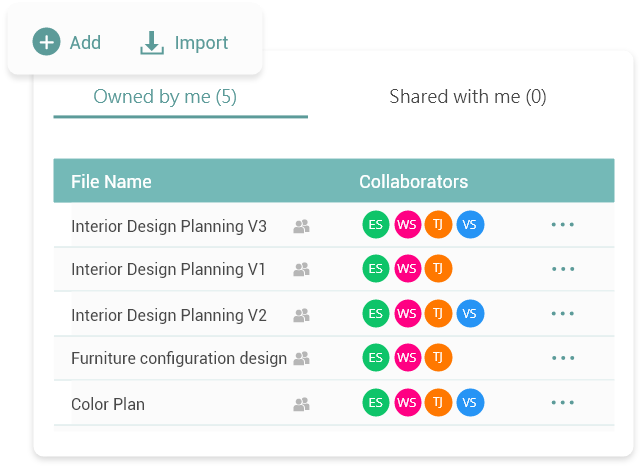The width and height of the screenshot is (643, 469).
Task: Open the Owned by me tab
Action: pyautogui.click(x=164, y=97)
